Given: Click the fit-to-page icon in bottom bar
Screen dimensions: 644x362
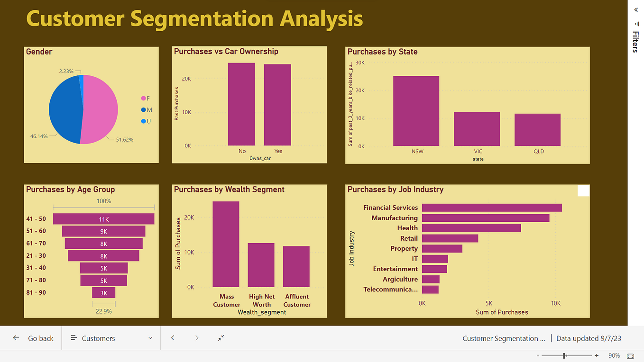Looking at the screenshot, I should point(220,338).
